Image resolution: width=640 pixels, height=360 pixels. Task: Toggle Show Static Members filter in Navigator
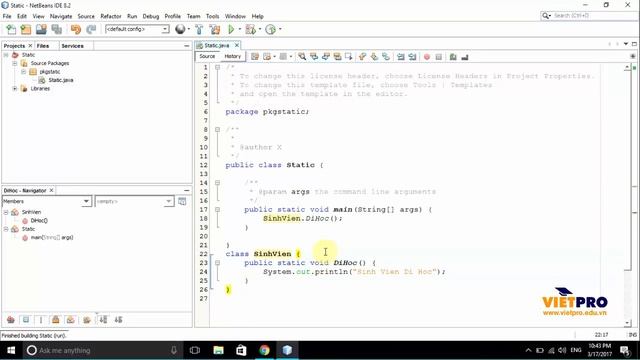tap(41, 320)
